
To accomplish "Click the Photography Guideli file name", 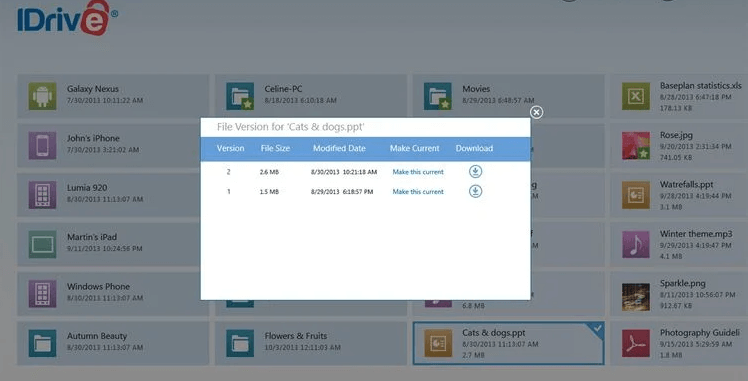I will pyautogui.click(x=700, y=332).
